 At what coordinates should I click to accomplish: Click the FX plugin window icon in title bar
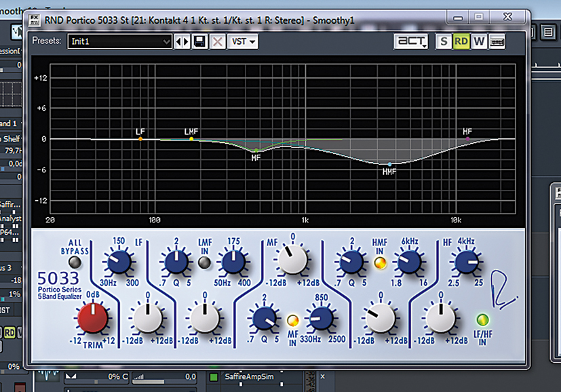point(35,20)
